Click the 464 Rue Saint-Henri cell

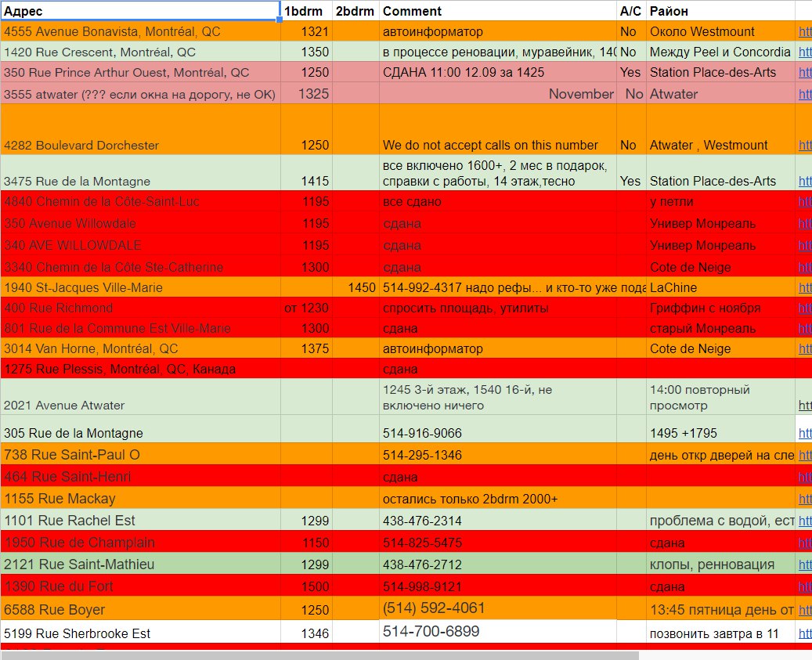point(140,476)
